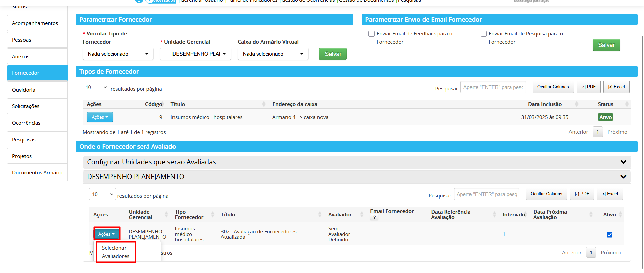Sort by Avaliador column sort icon
The image size is (644, 273).
pos(361,215)
